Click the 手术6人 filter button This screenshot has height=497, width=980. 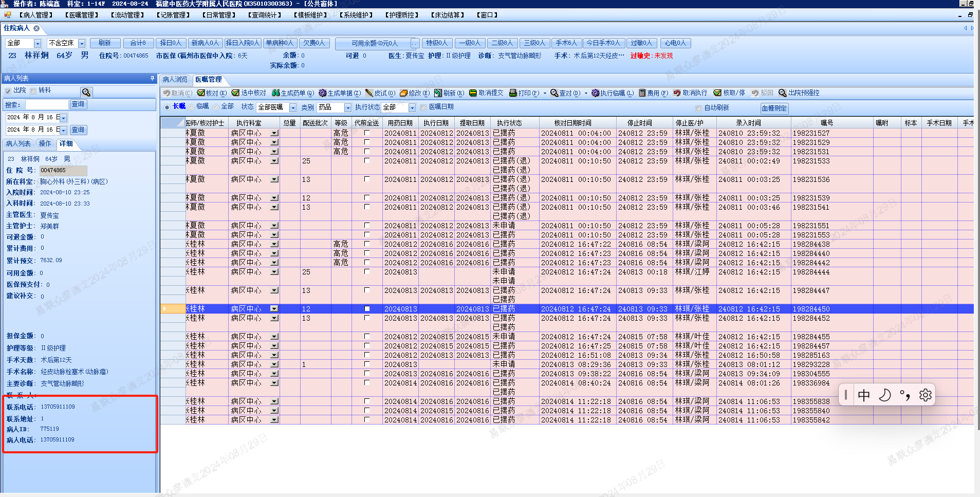566,43
